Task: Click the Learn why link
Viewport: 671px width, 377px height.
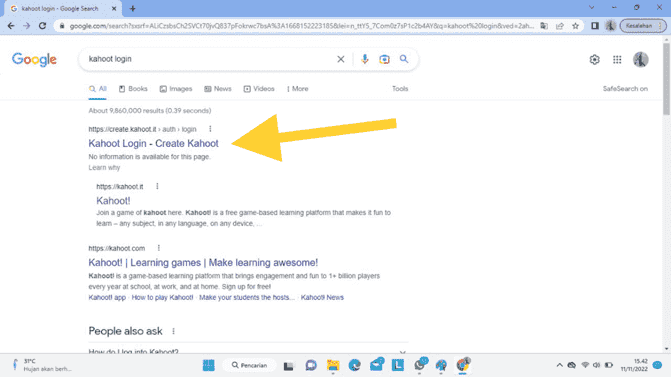Action: point(104,168)
